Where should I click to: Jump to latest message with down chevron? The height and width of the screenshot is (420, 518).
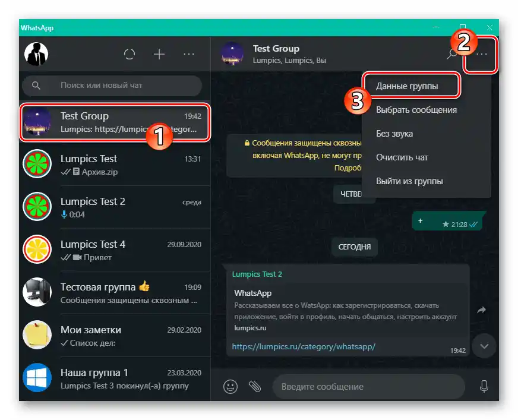click(x=484, y=346)
